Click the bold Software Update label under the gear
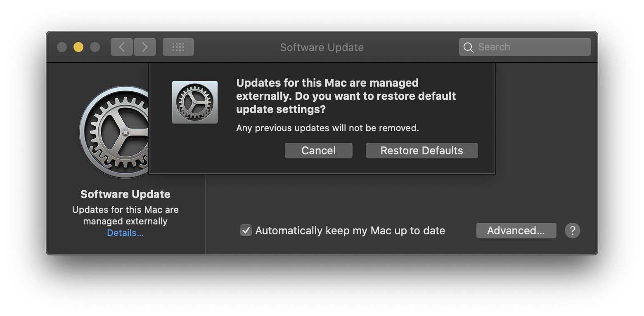644x316 pixels. (125, 194)
